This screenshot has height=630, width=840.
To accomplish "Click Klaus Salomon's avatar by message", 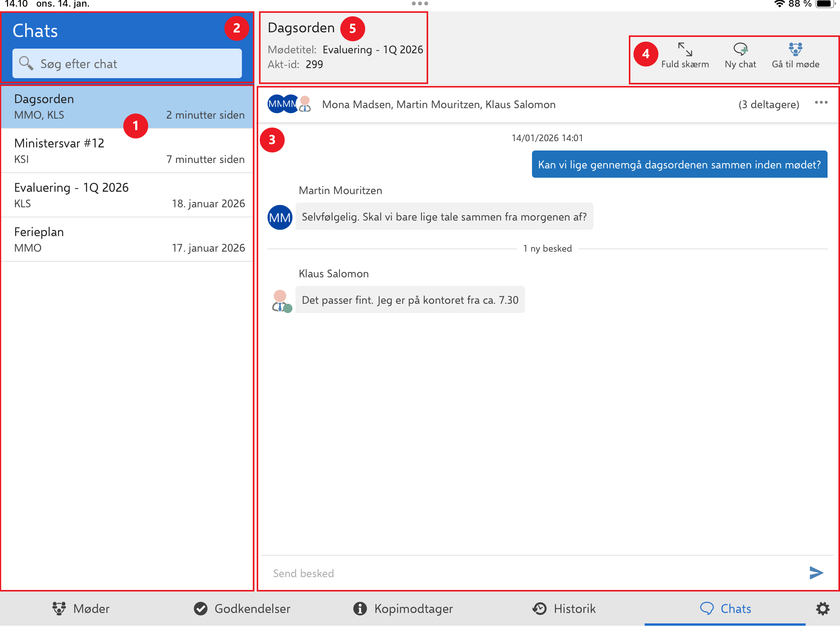I will [x=282, y=301].
